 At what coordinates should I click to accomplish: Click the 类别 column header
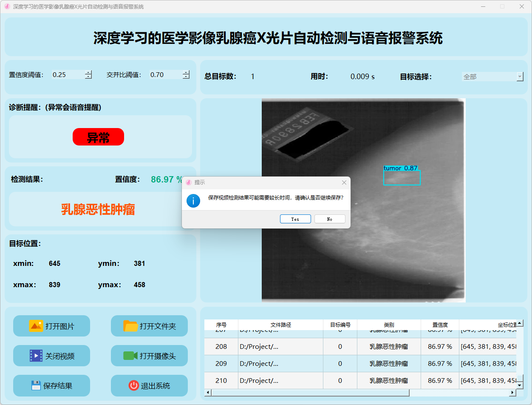click(389, 325)
